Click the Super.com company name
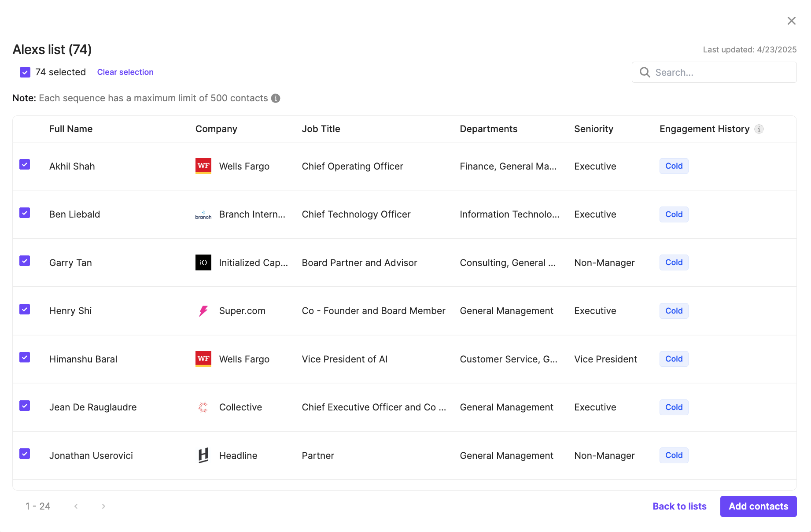Viewport: 811px width, 532px height. click(x=242, y=311)
